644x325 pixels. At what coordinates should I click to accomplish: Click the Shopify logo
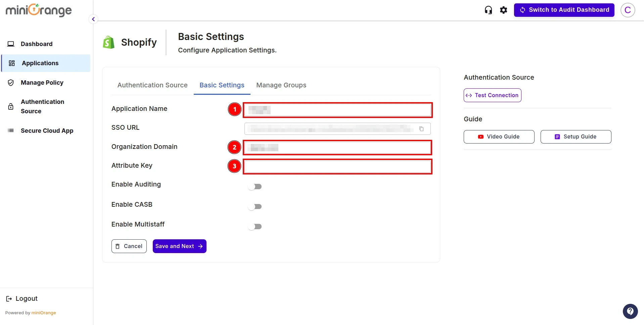tap(108, 42)
